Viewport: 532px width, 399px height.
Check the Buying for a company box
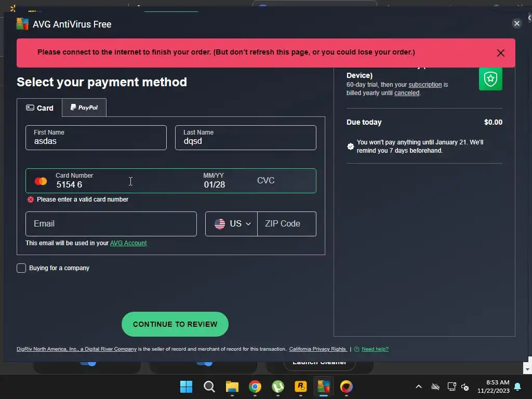pyautogui.click(x=21, y=268)
